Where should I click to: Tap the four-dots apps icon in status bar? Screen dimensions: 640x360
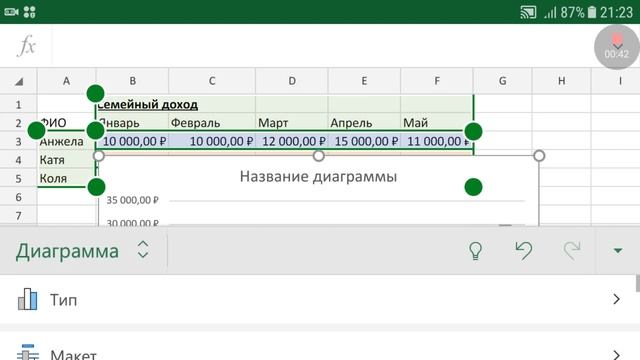(x=29, y=12)
